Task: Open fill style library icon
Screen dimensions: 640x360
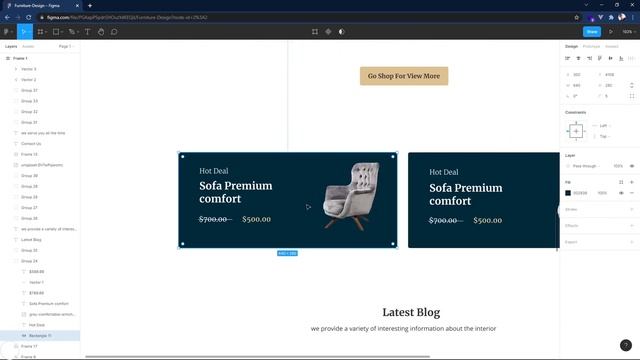Action: click(621, 182)
